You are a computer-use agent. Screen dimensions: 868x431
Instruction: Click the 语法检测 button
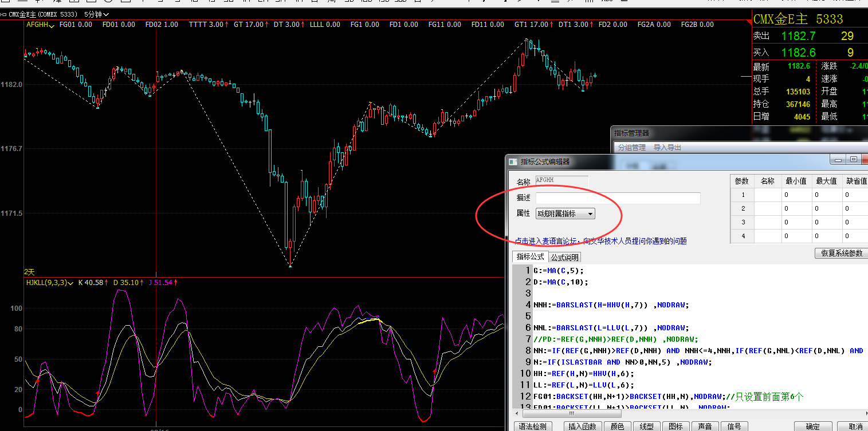533,426
